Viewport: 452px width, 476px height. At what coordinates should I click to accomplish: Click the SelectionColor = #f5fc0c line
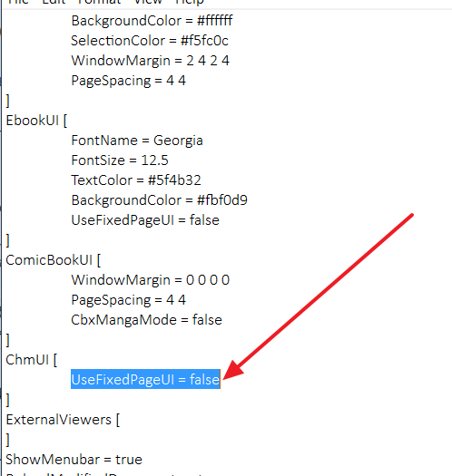[x=150, y=41]
